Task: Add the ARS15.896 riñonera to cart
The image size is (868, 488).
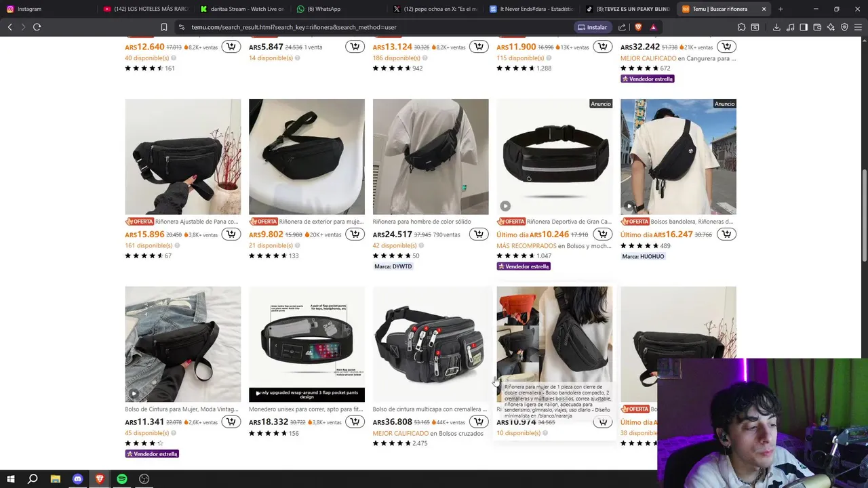Action: coord(231,234)
